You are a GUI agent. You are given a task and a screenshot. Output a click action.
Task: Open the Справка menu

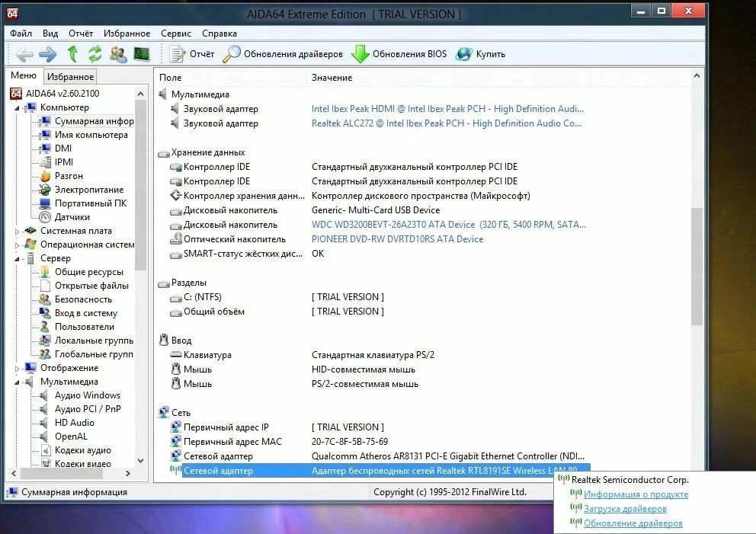pyautogui.click(x=219, y=34)
